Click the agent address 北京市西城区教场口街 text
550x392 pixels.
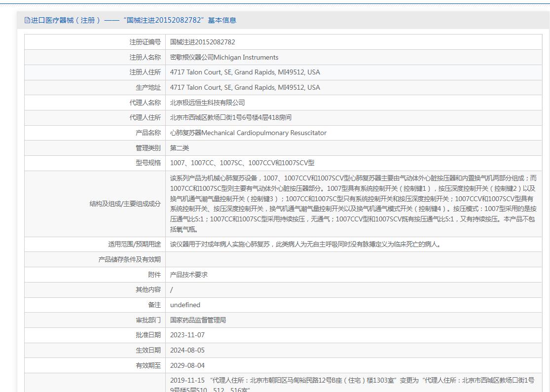tap(230, 117)
